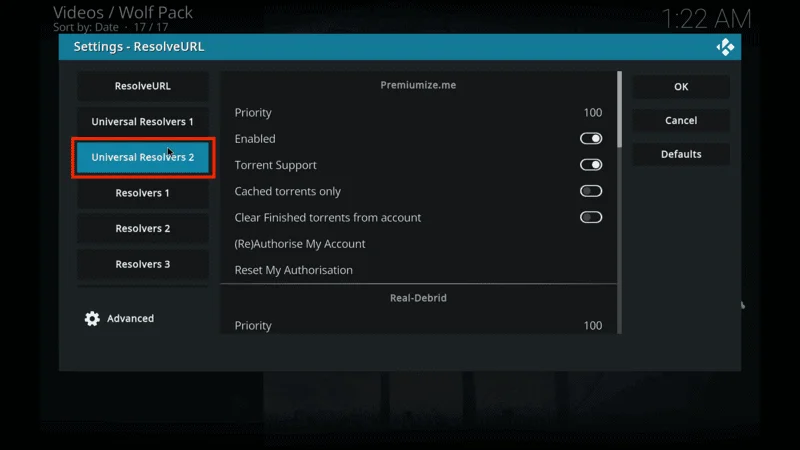Toggle the Premiumize.me Enabled switch

[590, 139]
